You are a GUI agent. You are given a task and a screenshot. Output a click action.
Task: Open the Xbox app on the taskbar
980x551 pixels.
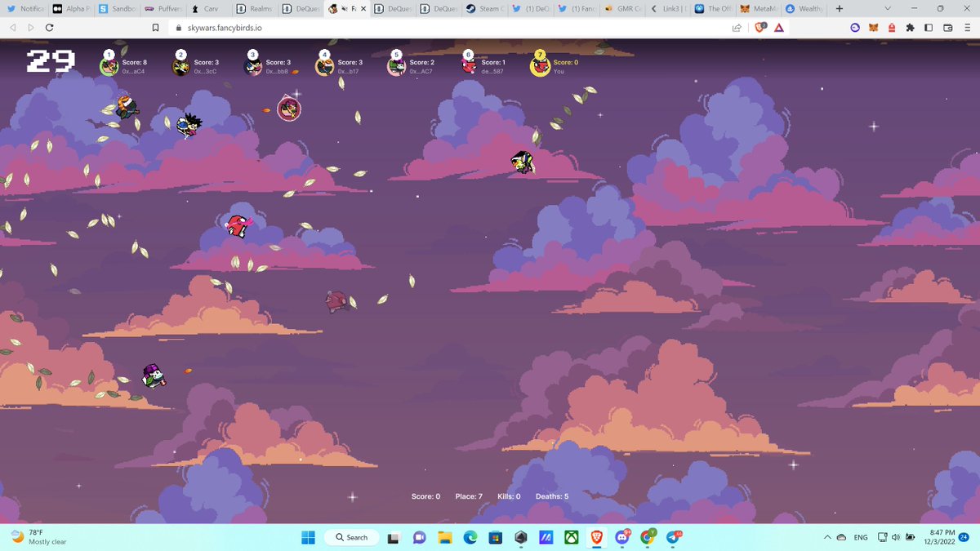tap(572, 537)
